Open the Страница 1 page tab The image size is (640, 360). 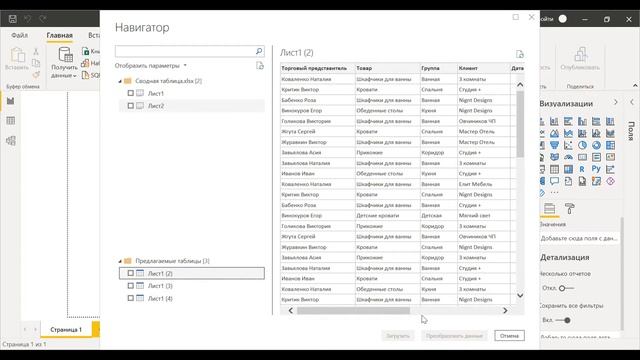[66, 329]
